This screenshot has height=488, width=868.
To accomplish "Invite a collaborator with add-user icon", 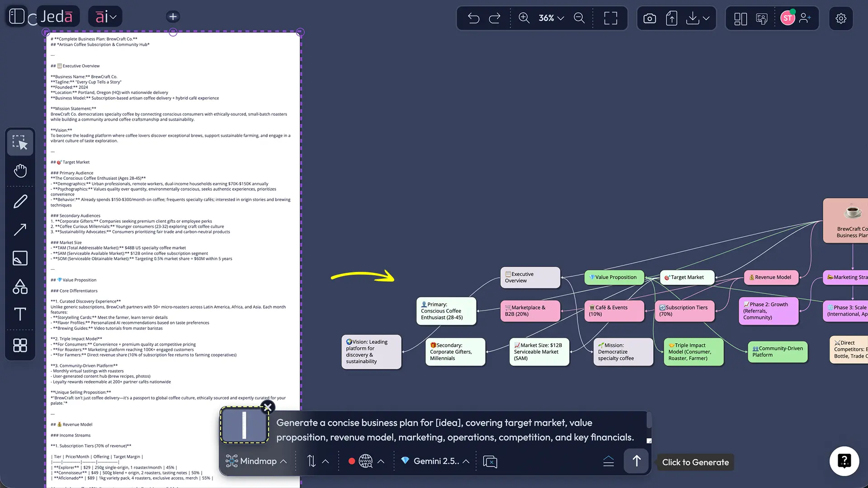I will [x=805, y=18].
